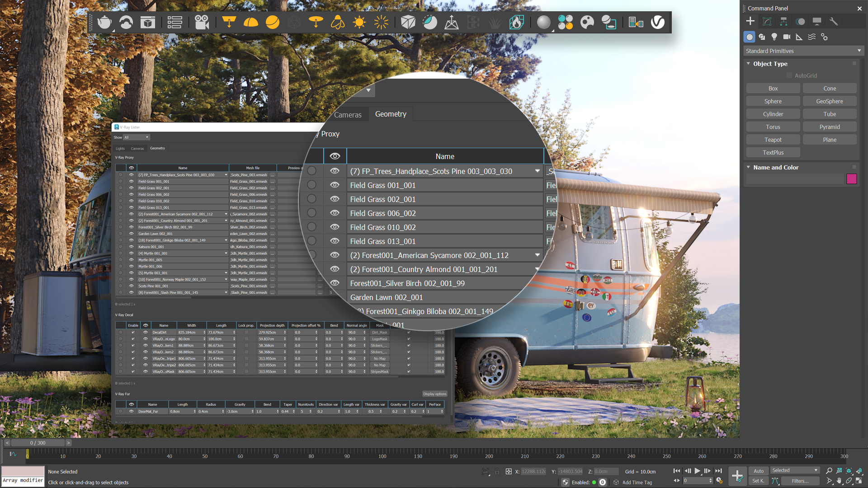Toggle the AutoGrid checkbox
The image size is (868, 488).
pyautogui.click(x=789, y=75)
